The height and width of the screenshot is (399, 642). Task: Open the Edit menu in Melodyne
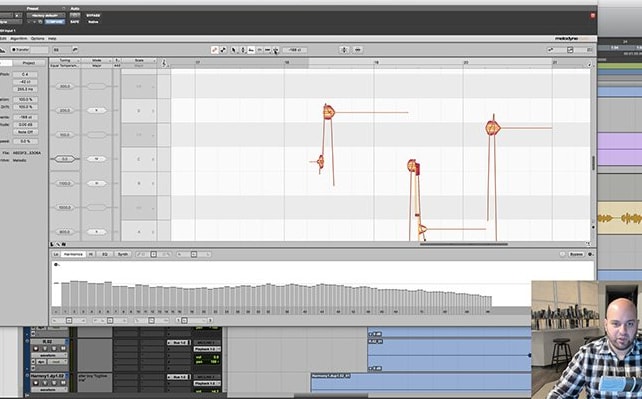click(3, 38)
